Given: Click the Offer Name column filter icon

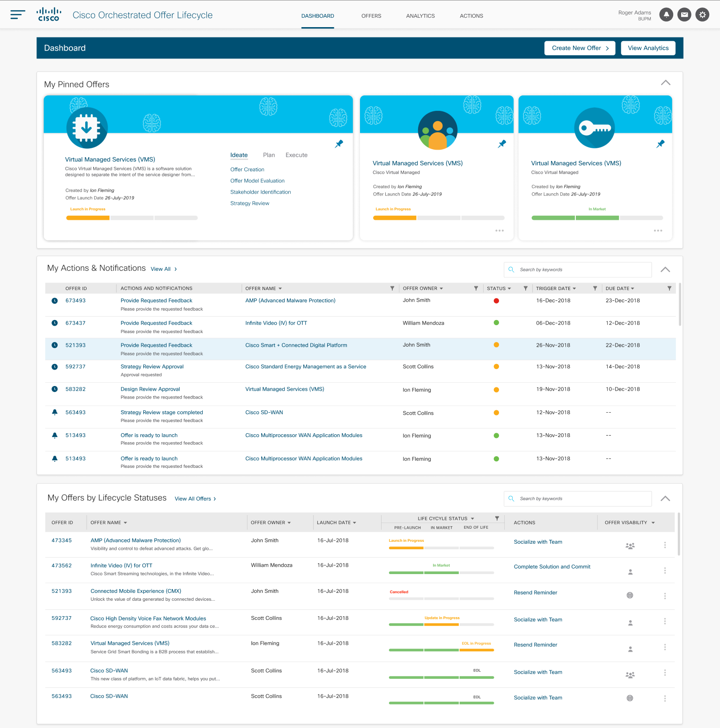Looking at the screenshot, I should [392, 289].
